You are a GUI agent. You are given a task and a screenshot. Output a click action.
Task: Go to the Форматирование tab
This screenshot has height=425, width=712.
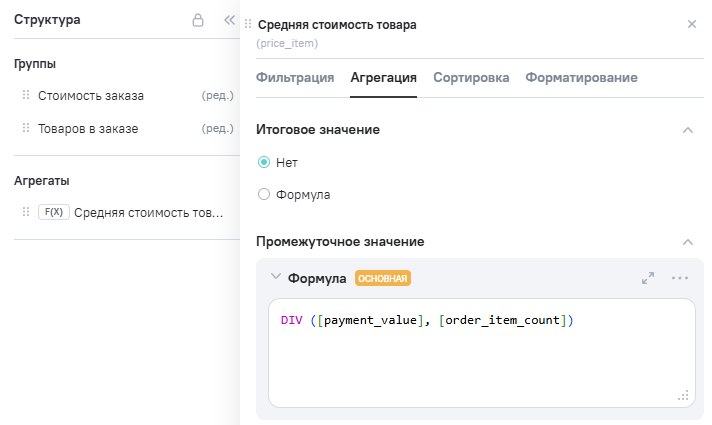pyautogui.click(x=581, y=78)
